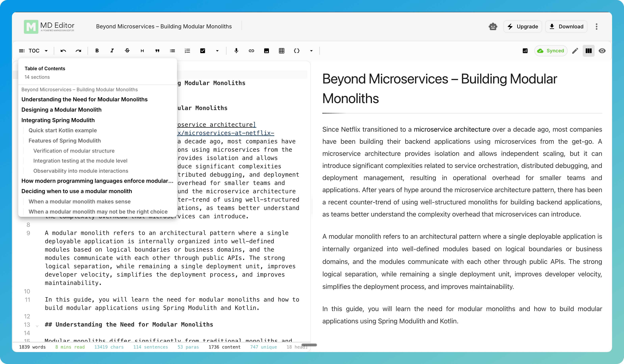Expand the list options dropdown arrow
Viewport: 624px width, 364px height.
pos(217,51)
